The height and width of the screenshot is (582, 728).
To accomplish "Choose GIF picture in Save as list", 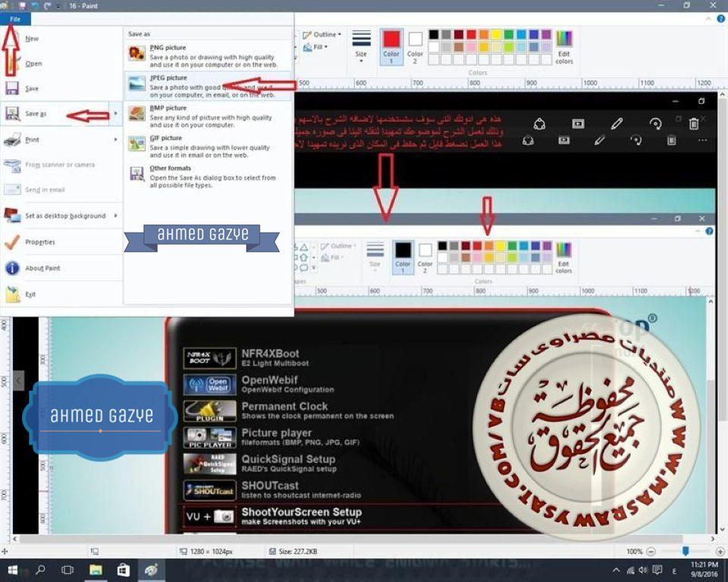I will pyautogui.click(x=209, y=146).
